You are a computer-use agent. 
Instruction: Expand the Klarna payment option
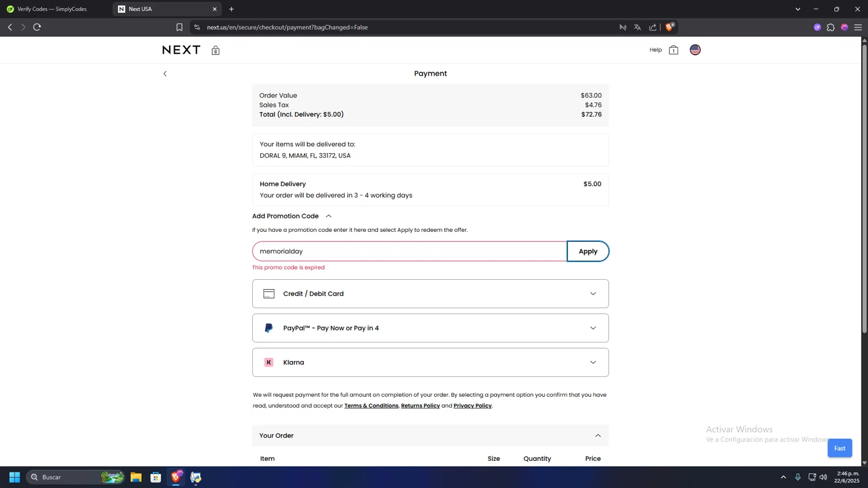[431, 363]
